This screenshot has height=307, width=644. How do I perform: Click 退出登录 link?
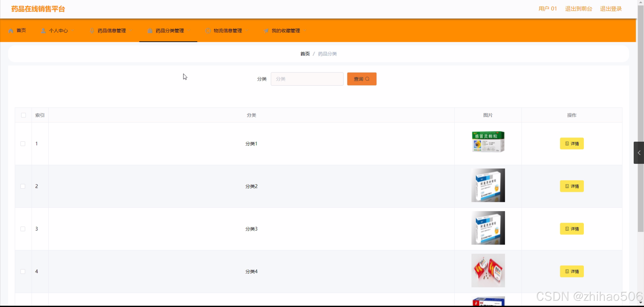tap(611, 9)
